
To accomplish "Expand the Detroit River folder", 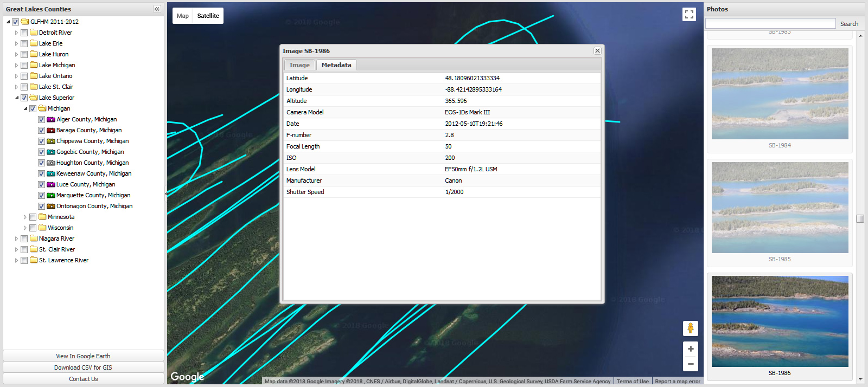I will [16, 33].
